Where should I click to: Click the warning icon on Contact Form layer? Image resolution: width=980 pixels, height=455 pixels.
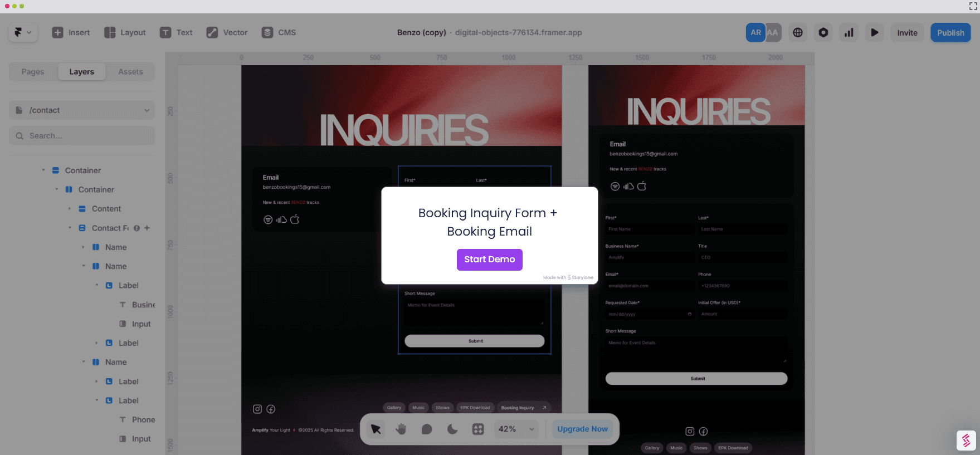coord(136,228)
